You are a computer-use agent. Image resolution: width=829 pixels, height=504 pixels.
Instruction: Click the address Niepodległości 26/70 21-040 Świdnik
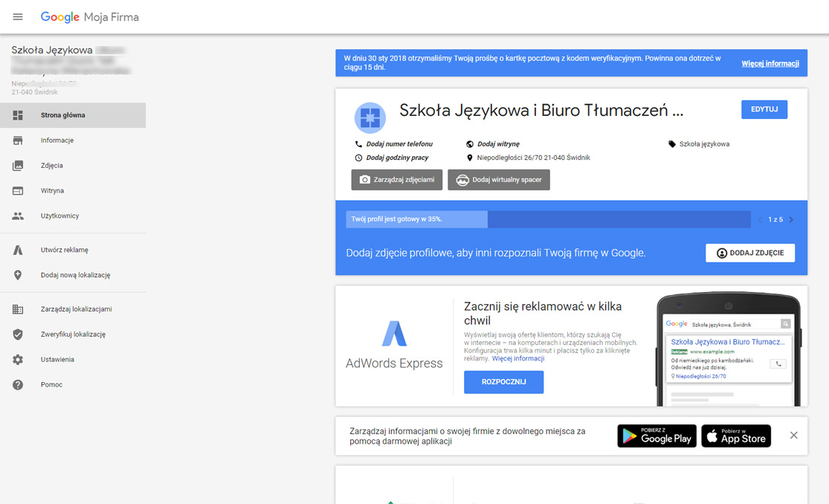(533, 158)
